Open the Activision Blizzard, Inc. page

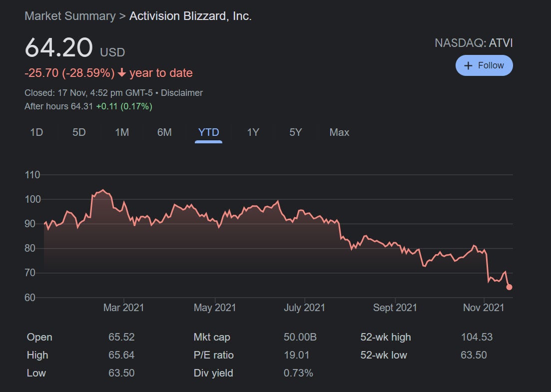tap(190, 15)
